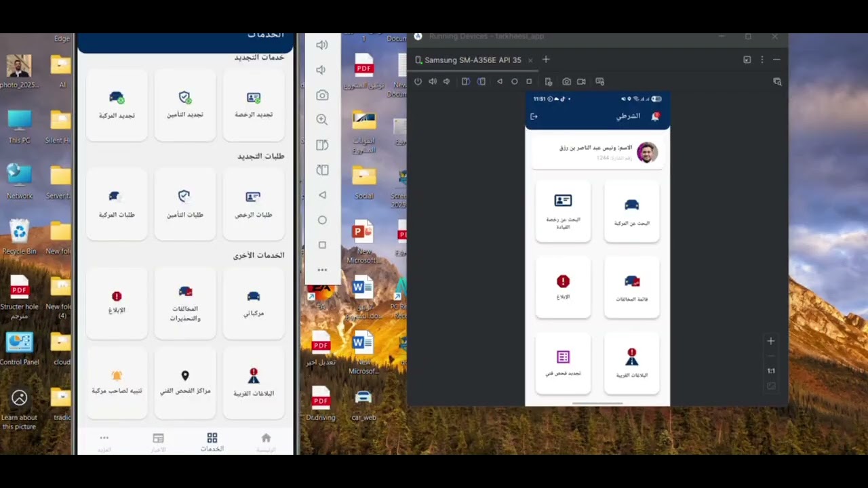
Task: Take screenshot from white emulator sidebar
Action: pyautogui.click(x=322, y=95)
